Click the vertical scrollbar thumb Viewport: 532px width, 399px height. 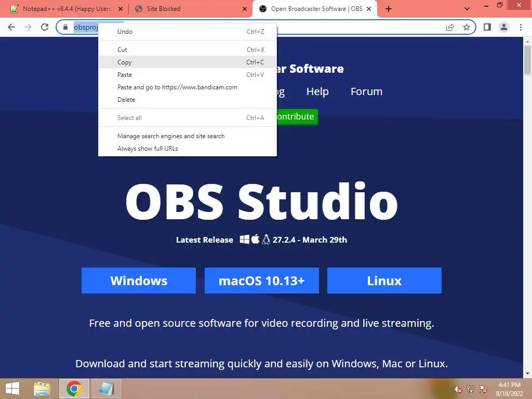coord(527,60)
